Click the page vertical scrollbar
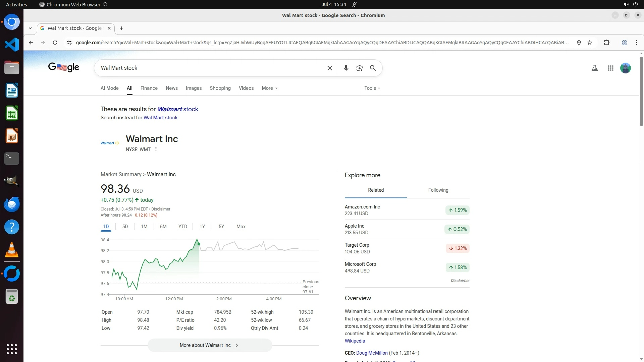This screenshot has width=644, height=362. pyautogui.click(x=641, y=90)
